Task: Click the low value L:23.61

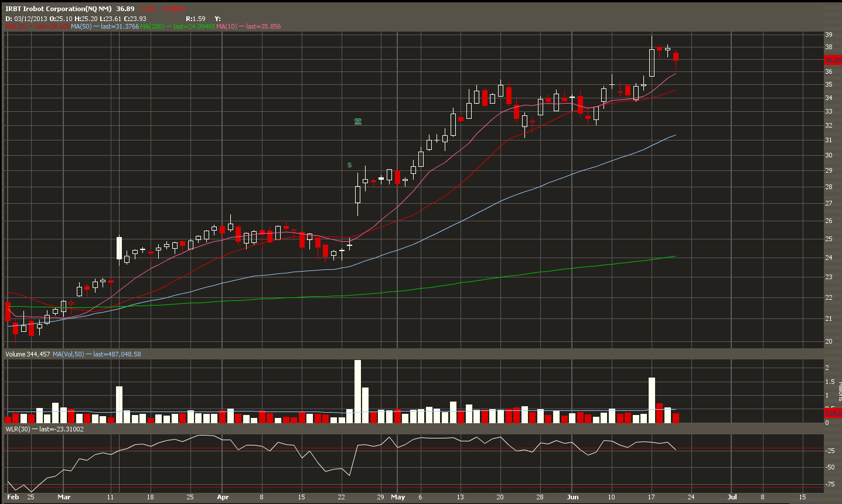Action: (x=111, y=19)
